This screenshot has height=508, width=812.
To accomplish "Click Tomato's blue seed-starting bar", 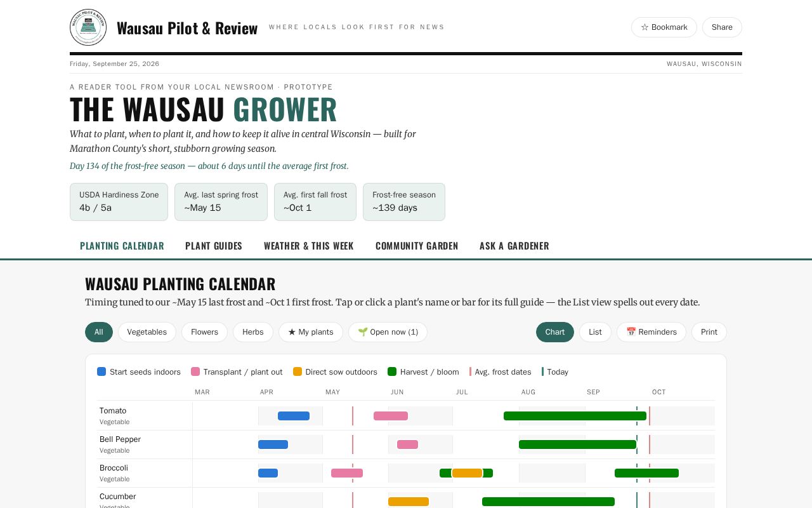I will tap(294, 416).
